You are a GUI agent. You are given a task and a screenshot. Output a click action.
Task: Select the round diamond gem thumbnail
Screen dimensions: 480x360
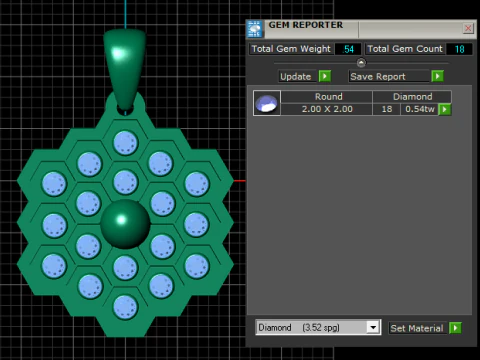[267, 103]
